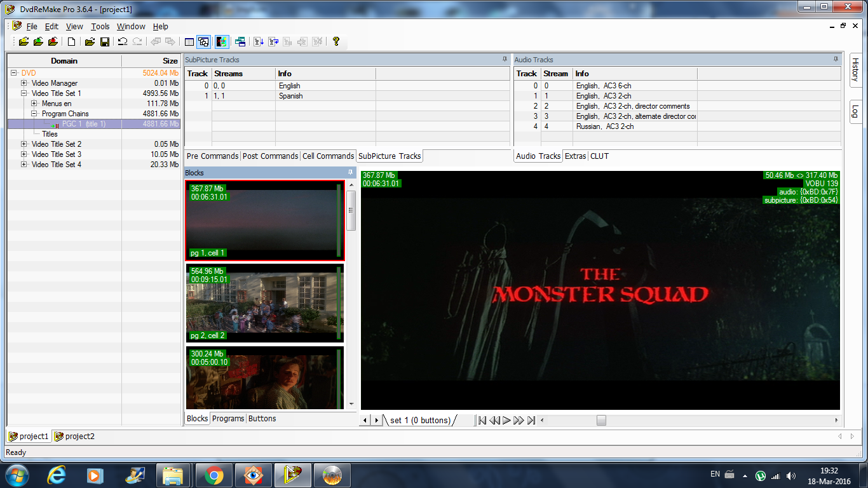Open Internet Explorer from the taskbar
This screenshot has height=488, width=868.
pyautogui.click(x=56, y=475)
